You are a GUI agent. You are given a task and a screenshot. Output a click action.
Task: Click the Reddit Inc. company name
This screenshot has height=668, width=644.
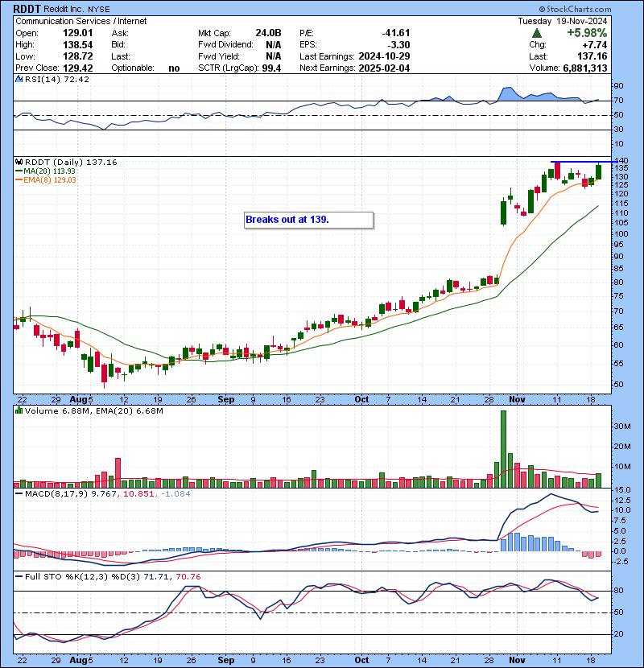64,10
